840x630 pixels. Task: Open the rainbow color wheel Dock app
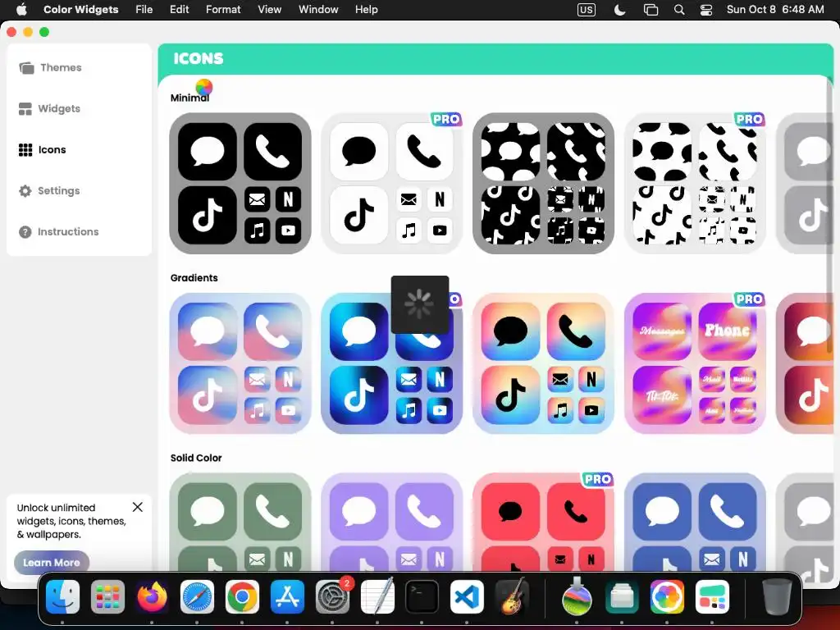pyautogui.click(x=666, y=597)
